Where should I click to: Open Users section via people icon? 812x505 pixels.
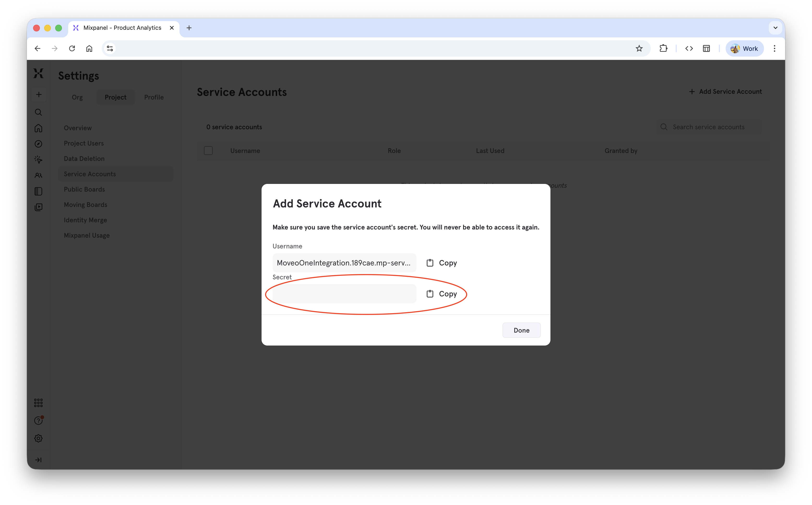38,175
